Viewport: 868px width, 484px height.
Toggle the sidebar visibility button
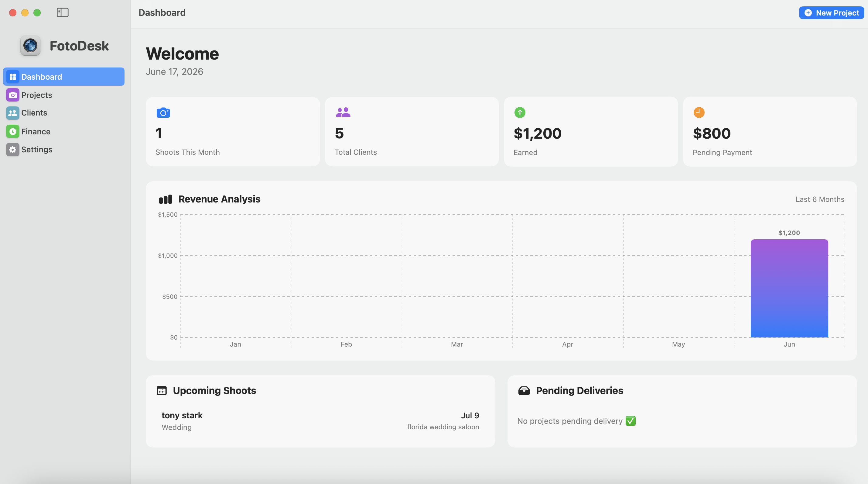[62, 12]
